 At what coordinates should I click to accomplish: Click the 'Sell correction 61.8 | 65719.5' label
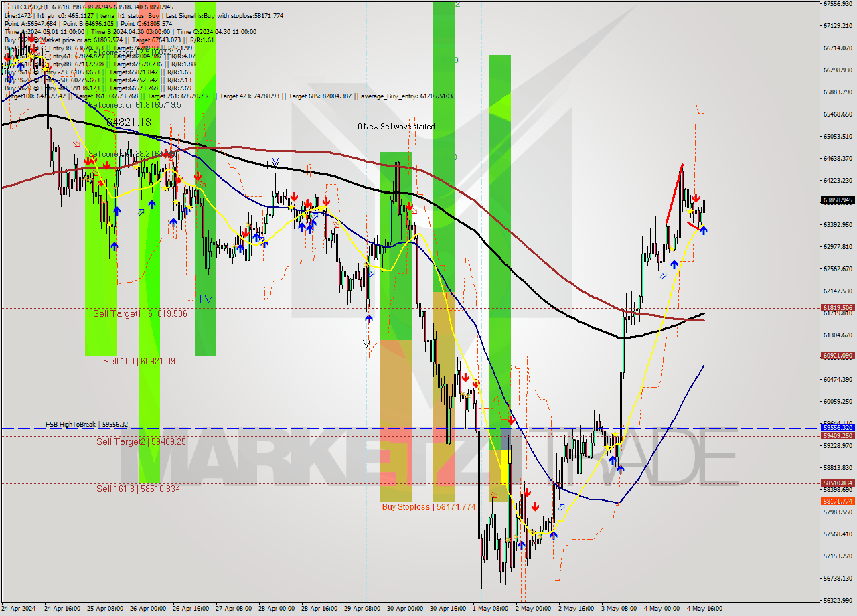tap(135, 105)
